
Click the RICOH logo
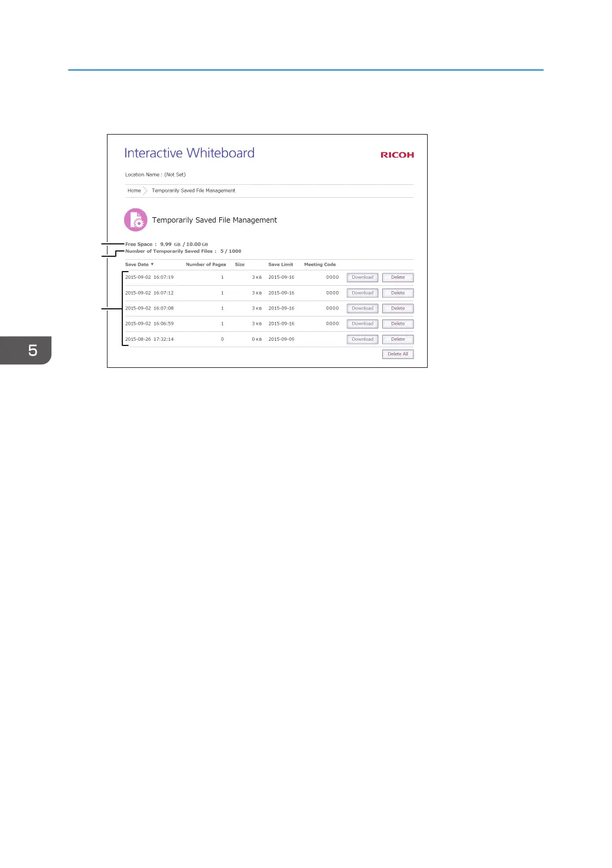tap(397, 155)
